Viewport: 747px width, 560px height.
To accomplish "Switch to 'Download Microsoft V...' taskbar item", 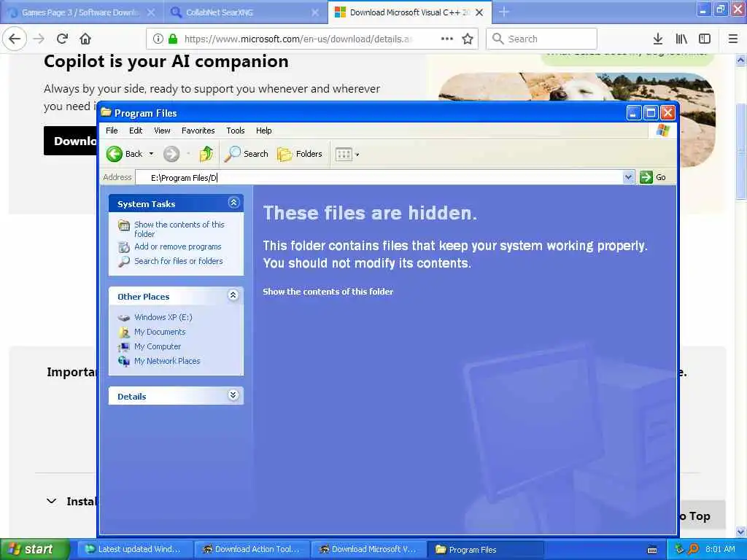I will 368,550.
